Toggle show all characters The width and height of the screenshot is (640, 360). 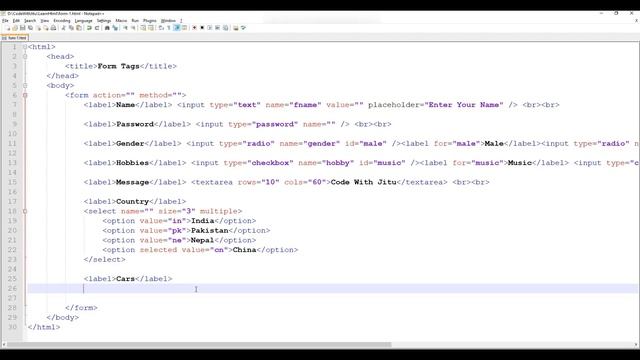[169, 28]
